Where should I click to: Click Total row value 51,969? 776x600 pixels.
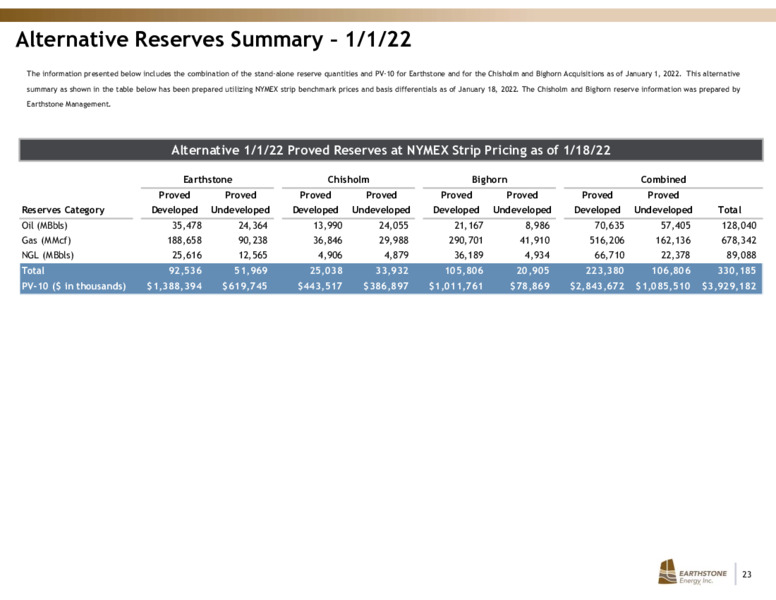click(x=251, y=271)
